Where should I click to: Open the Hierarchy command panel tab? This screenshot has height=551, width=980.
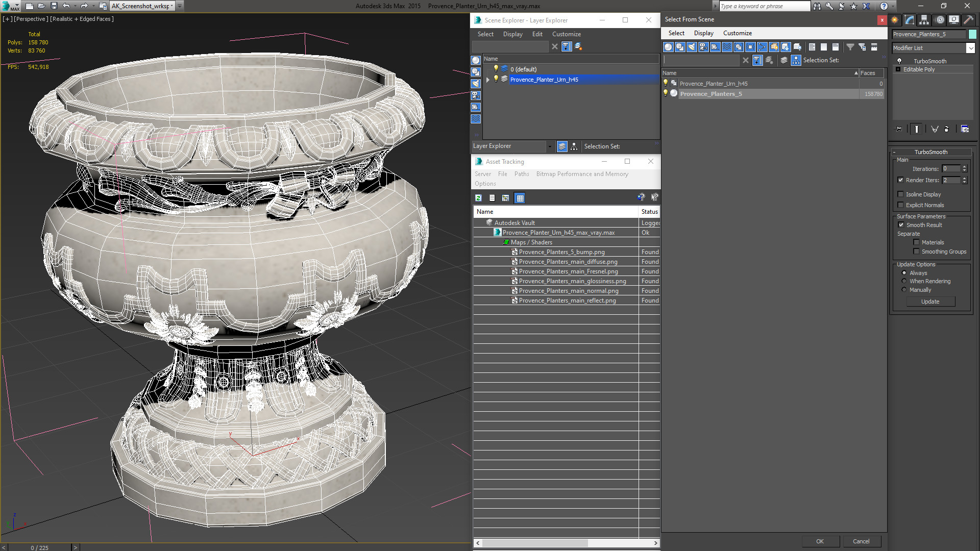924,20
